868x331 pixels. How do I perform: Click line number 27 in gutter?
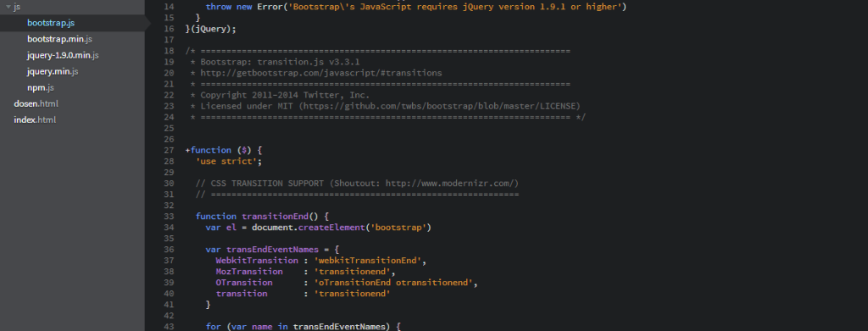click(170, 150)
